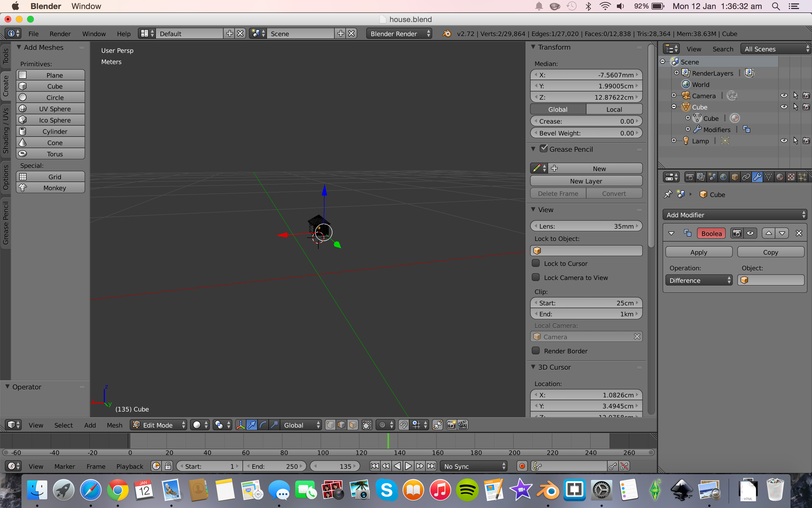Switch to the World properties tab
The image size is (812, 508).
[x=724, y=177]
